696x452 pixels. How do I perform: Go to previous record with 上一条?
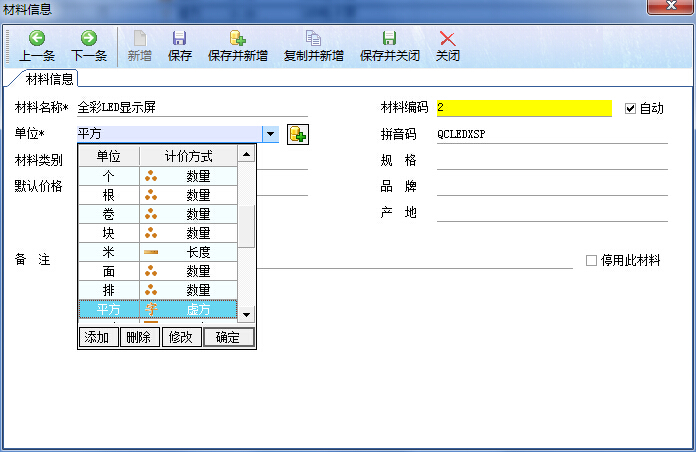(36, 38)
